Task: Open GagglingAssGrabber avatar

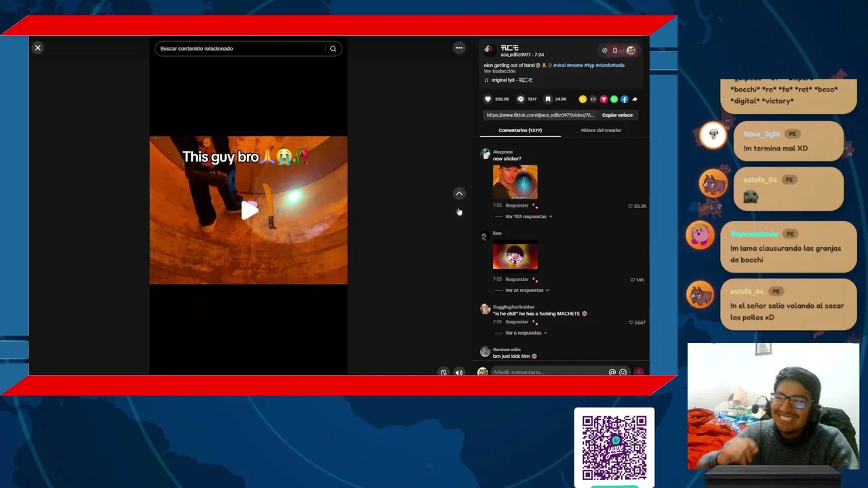Action: pos(485,309)
